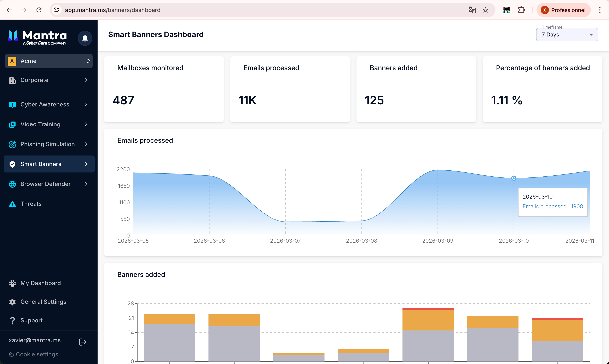609x364 pixels.
Task: Click the Threats warning triangle icon
Action: click(x=12, y=204)
